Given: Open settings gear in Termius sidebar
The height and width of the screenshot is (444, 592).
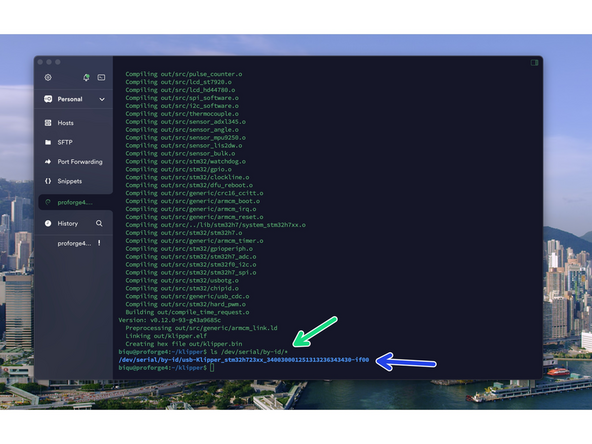Looking at the screenshot, I should coord(48,77).
